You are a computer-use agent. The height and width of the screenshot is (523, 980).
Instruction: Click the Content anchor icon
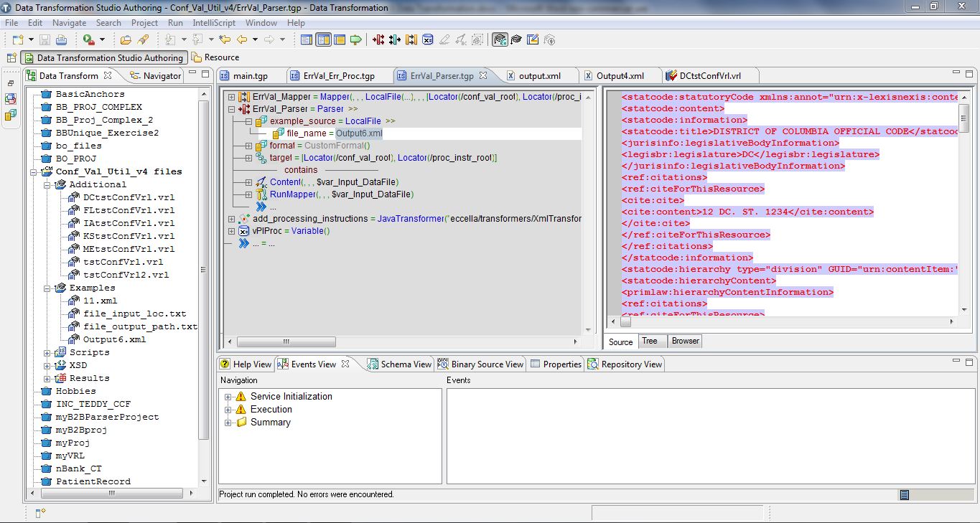pyautogui.click(x=262, y=182)
